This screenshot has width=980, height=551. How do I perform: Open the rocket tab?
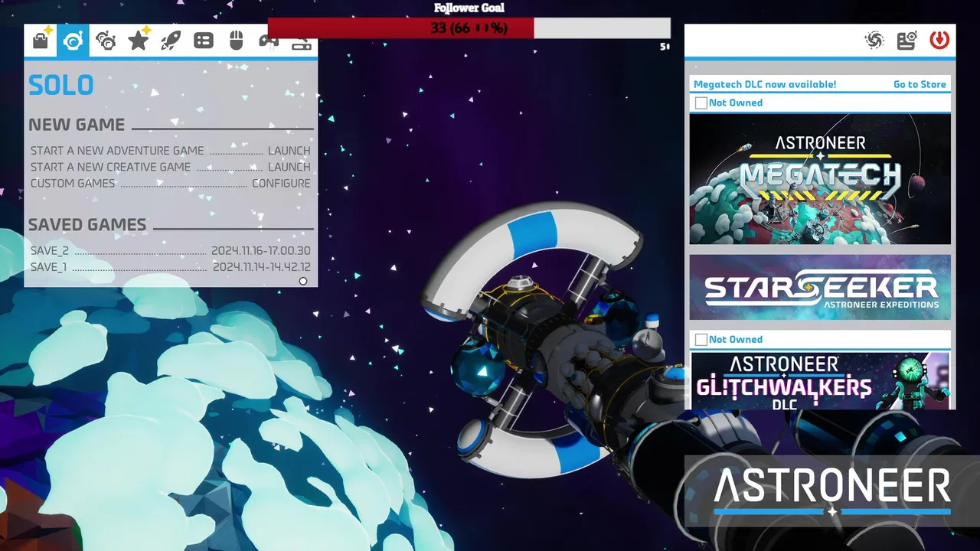(171, 41)
